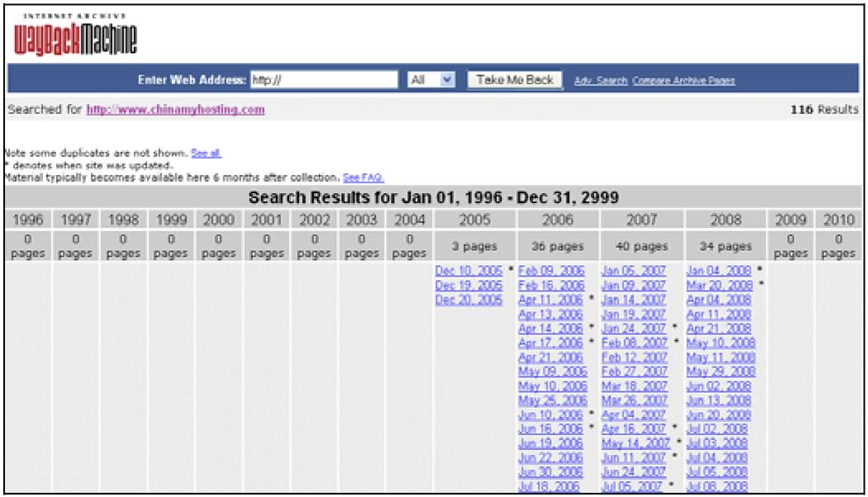
Task: Open the May 29, 2008 snapshot
Action: 721,372
